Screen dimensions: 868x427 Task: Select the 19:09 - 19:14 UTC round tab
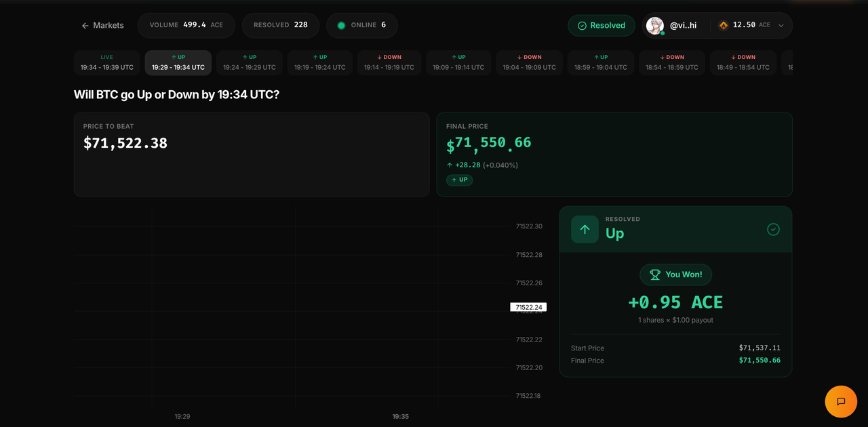click(458, 62)
